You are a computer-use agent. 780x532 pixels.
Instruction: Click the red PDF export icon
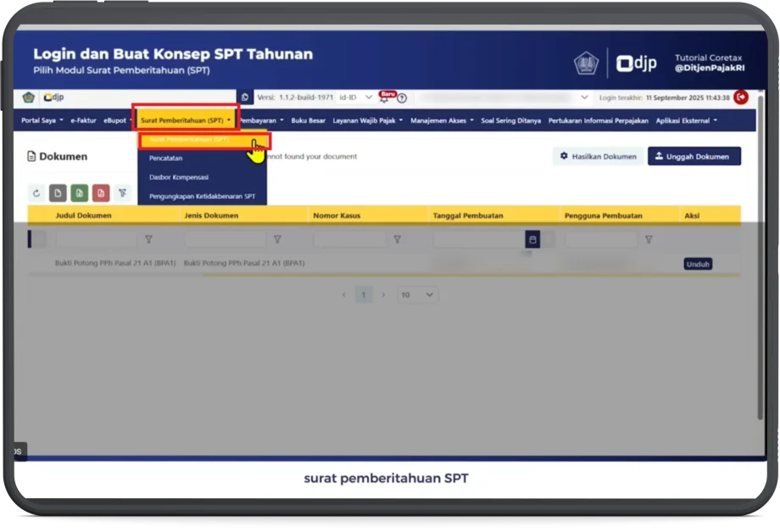[x=101, y=193]
